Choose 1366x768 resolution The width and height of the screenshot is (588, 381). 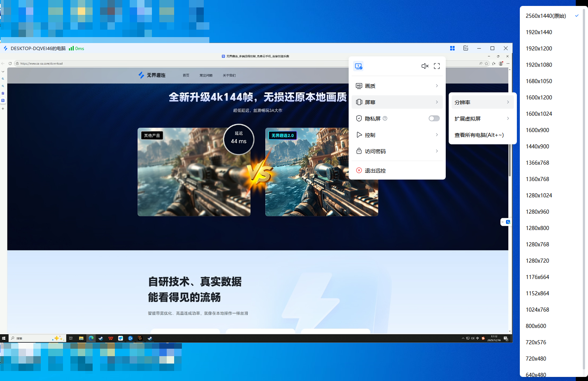point(552,162)
